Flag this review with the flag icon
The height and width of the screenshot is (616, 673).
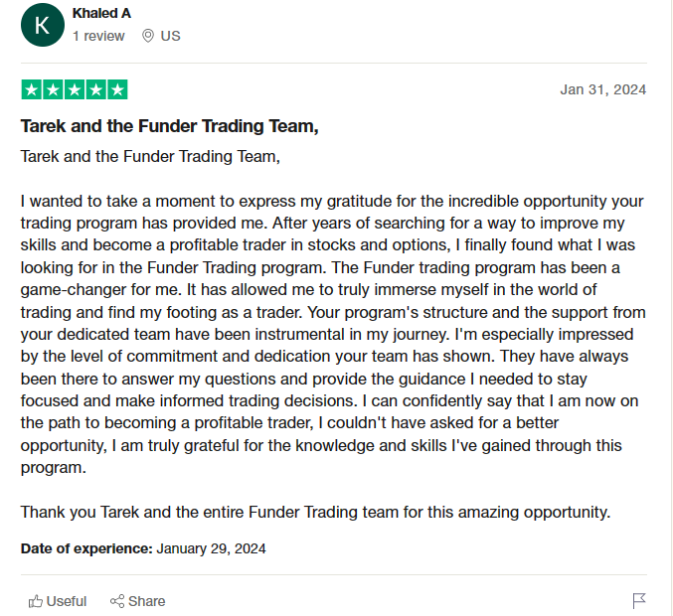coord(638,600)
